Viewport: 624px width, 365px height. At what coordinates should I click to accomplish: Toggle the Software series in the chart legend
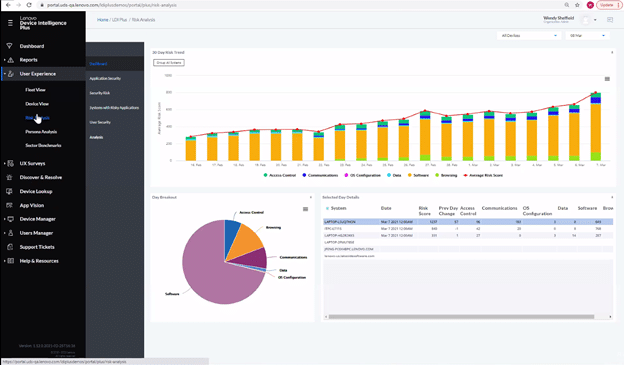click(x=418, y=175)
